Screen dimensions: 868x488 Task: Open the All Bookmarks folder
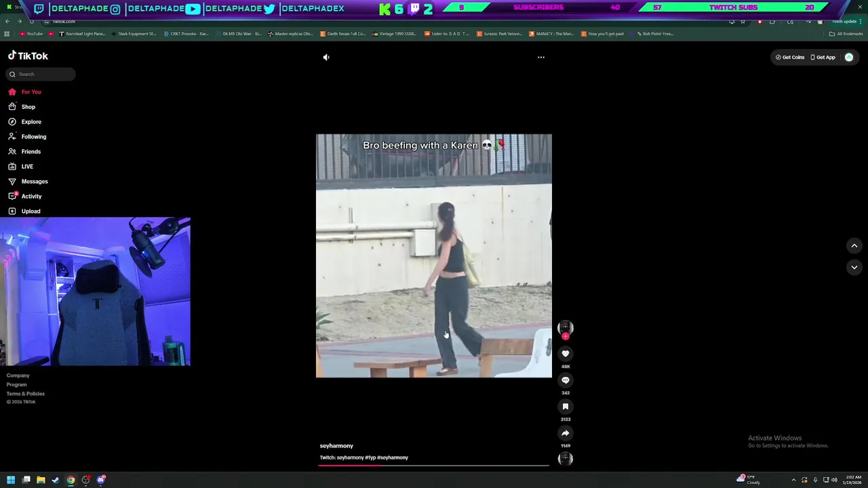coord(846,34)
